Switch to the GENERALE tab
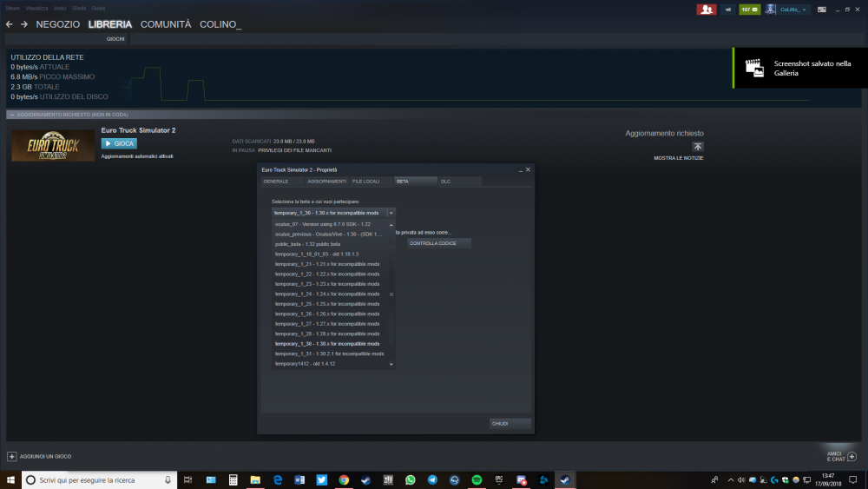Image resolution: width=868 pixels, height=489 pixels. pyautogui.click(x=282, y=181)
